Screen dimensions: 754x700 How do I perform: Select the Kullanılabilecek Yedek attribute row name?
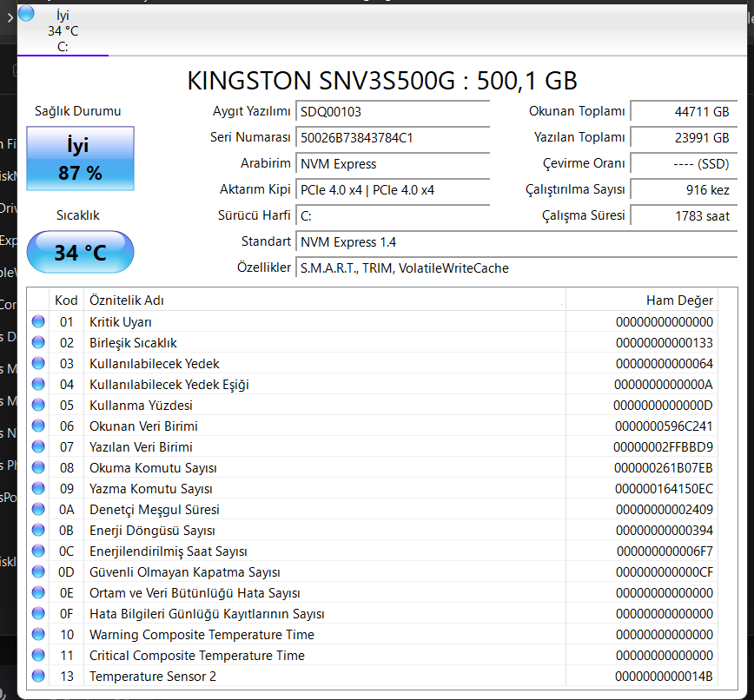pyautogui.click(x=155, y=363)
